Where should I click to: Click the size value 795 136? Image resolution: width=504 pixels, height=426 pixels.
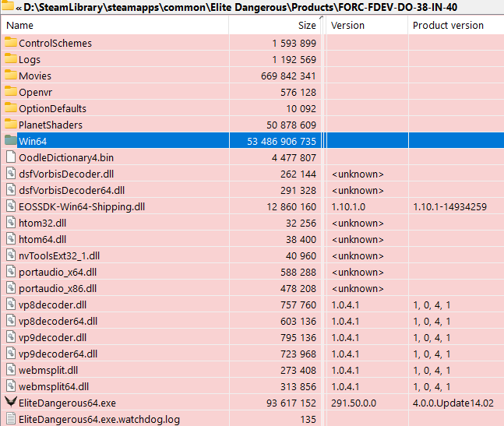(x=298, y=337)
